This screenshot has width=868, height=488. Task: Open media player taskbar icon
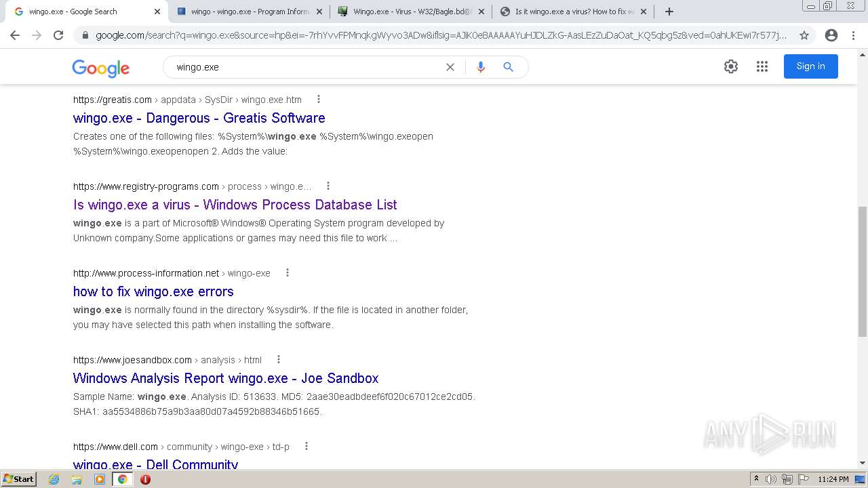tap(100, 479)
